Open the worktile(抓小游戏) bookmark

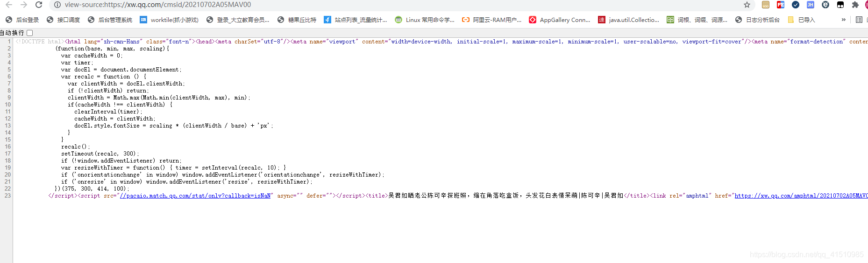pyautogui.click(x=169, y=20)
